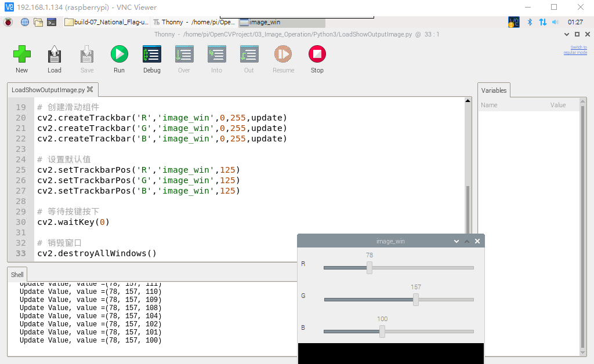The height and width of the screenshot is (364, 594).
Task: Click the Variables panel scrollbar
Action: [582, 227]
